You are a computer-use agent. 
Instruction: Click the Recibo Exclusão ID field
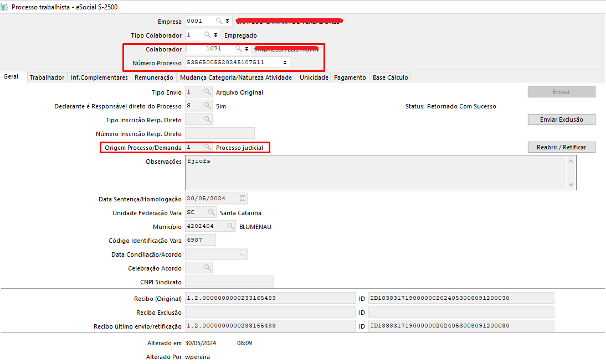pyautogui.click(x=461, y=312)
